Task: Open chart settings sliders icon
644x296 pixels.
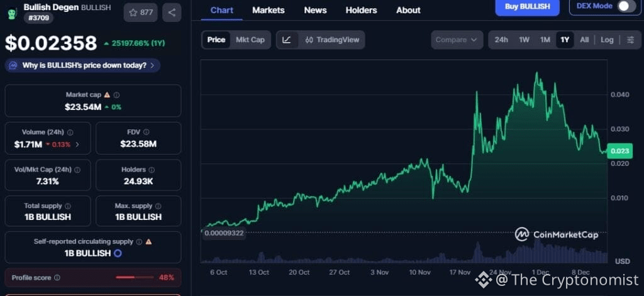Action: (x=630, y=40)
